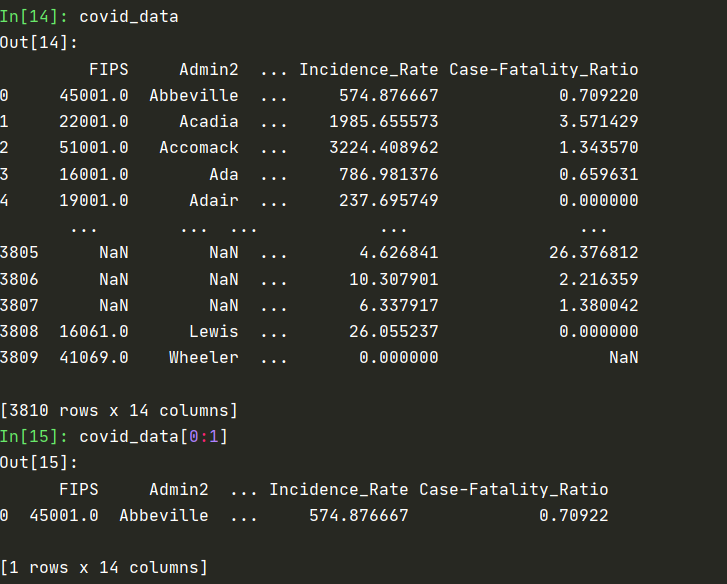
Task: Click the Incidence_Rate header in the first table
Action: tap(368, 69)
